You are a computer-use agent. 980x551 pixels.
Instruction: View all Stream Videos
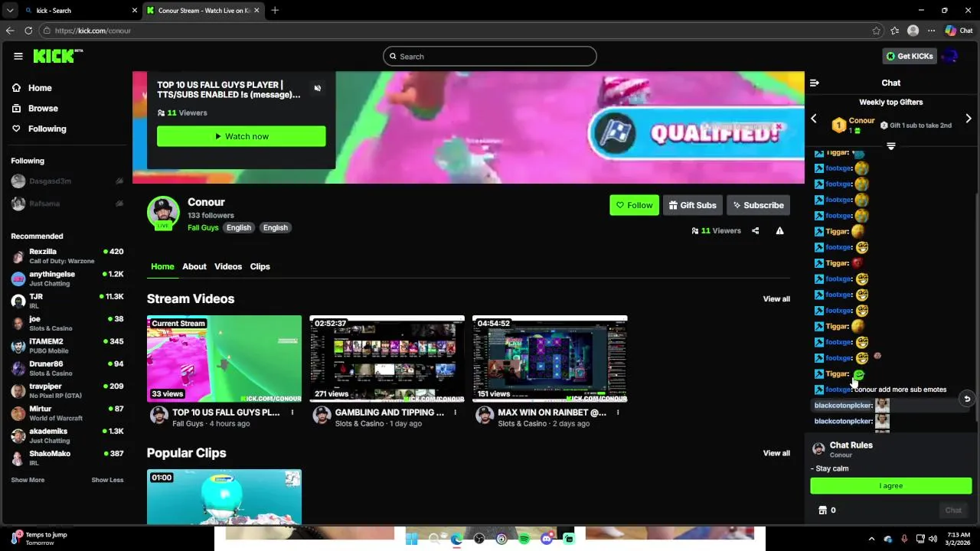tap(776, 298)
